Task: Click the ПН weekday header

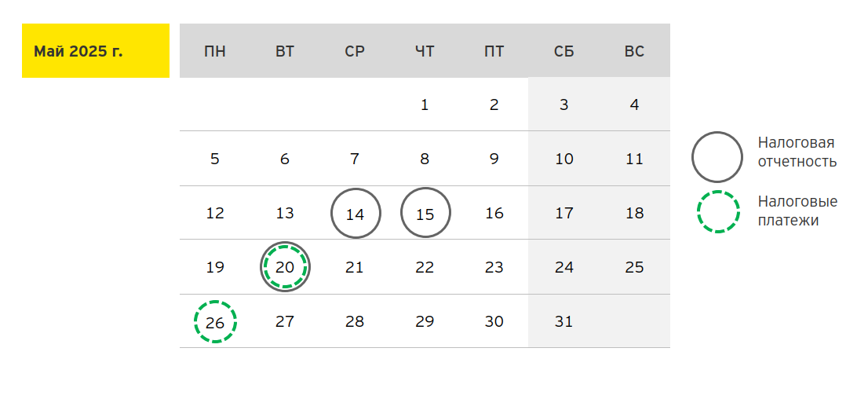Action: click(x=215, y=52)
